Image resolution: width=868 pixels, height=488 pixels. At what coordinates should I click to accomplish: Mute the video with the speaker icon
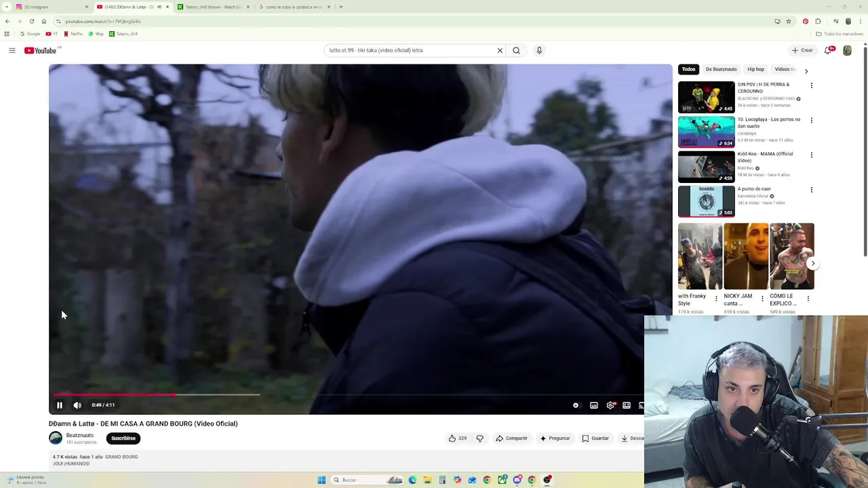(x=77, y=405)
